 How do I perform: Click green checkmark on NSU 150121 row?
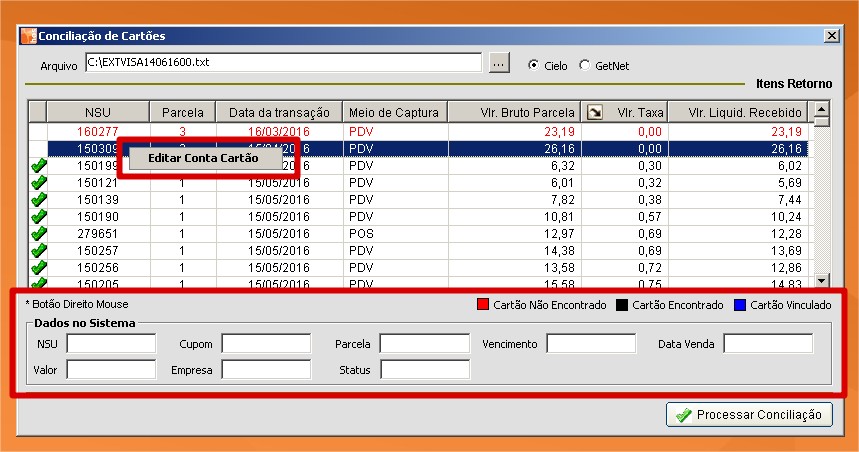(39, 183)
